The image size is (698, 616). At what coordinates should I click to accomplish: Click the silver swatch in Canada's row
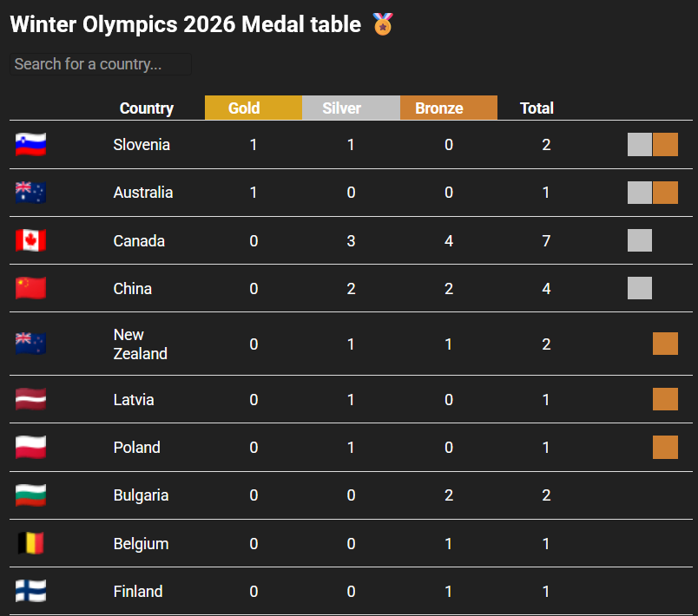tap(640, 240)
